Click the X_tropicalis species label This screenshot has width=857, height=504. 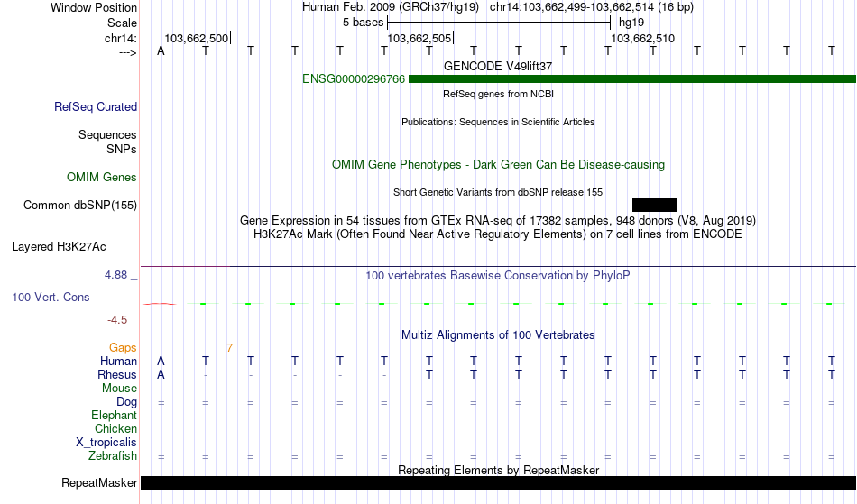(106, 443)
